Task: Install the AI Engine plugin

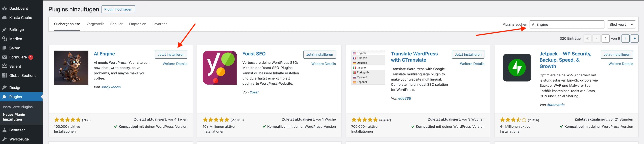Action: (171, 54)
